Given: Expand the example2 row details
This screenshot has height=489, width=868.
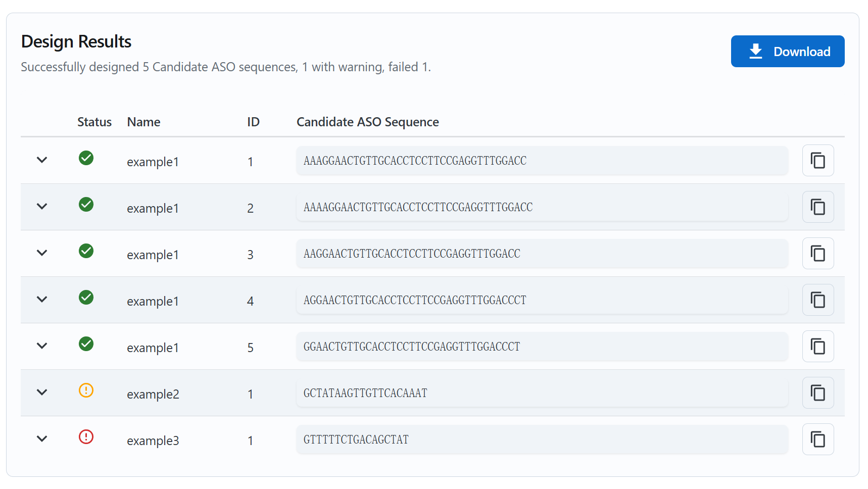Looking at the screenshot, I should point(42,393).
